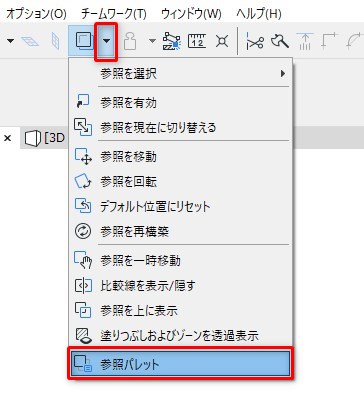Click the move reference arrows icon

83,156
